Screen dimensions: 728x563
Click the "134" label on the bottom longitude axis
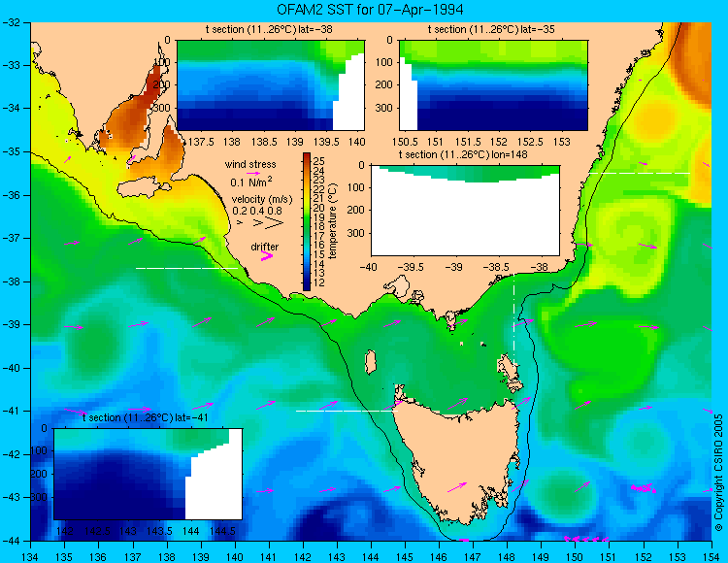point(31,557)
